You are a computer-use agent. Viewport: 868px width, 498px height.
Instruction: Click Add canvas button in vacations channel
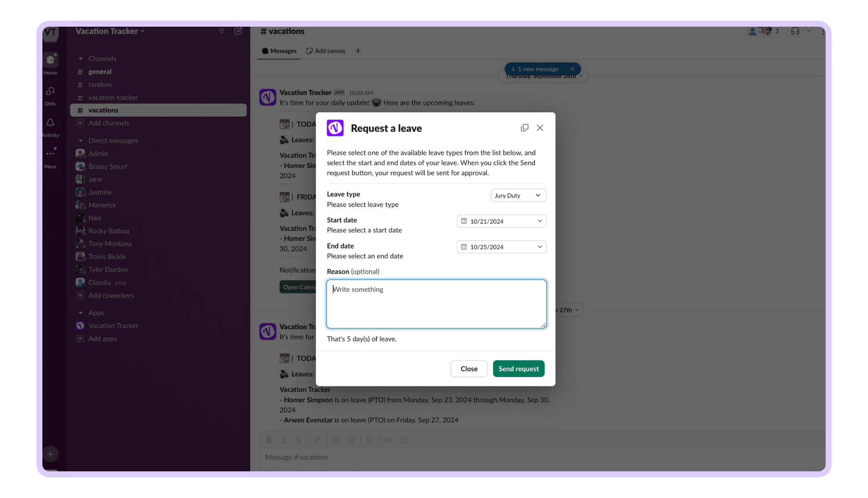tap(325, 51)
